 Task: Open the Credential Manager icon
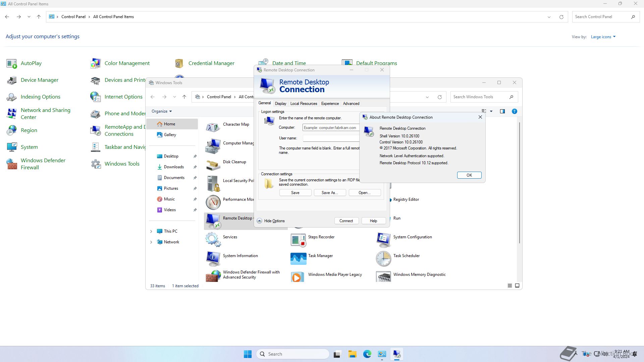click(179, 63)
